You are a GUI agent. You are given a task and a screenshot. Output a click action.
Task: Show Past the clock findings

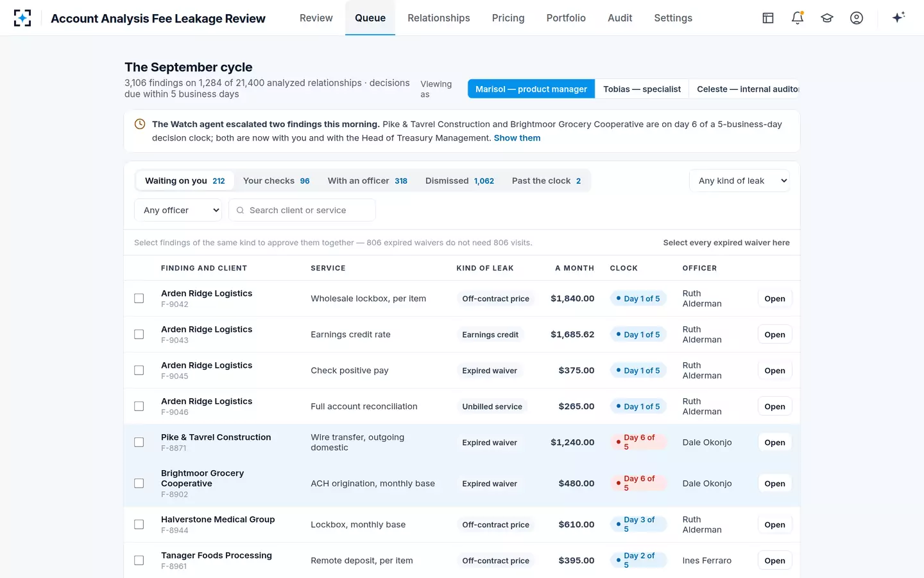[x=546, y=180]
